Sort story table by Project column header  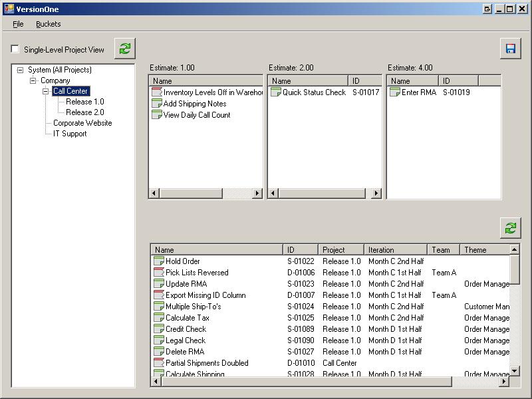click(x=341, y=250)
